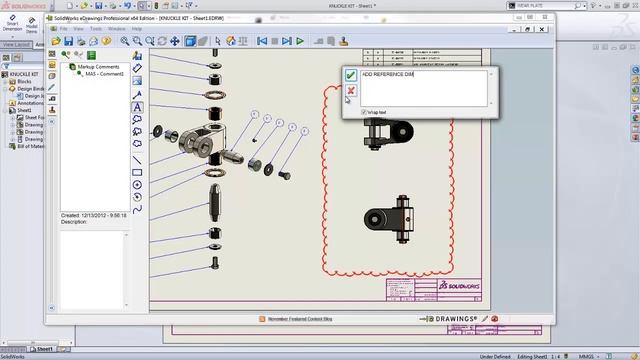
Task: Select the Spline markup tool
Action: click(x=137, y=209)
